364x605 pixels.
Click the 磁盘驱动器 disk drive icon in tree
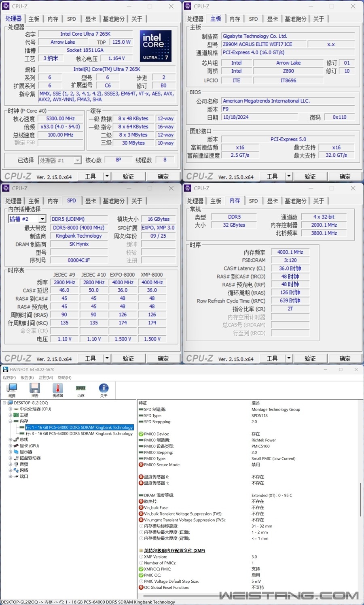coord(16,458)
